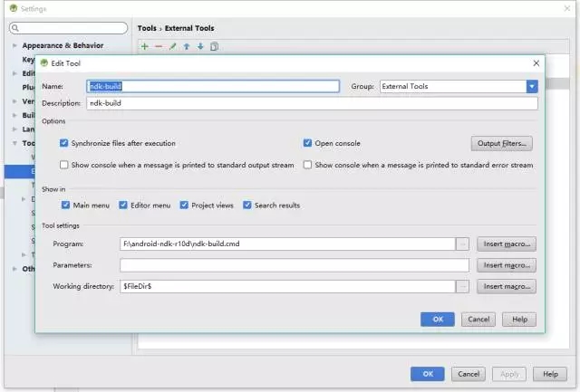Click the green Add tool plus icon
This screenshot has height=392, width=580.
tap(145, 46)
